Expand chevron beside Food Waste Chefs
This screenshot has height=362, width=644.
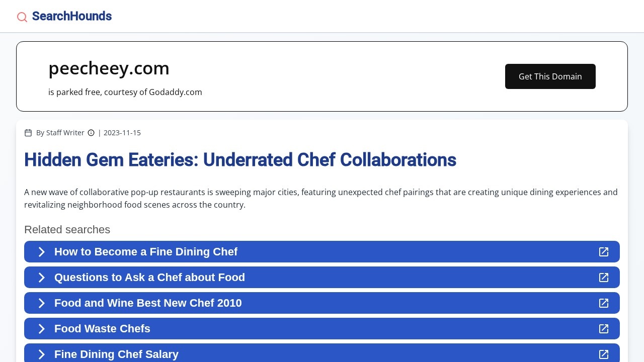42,329
